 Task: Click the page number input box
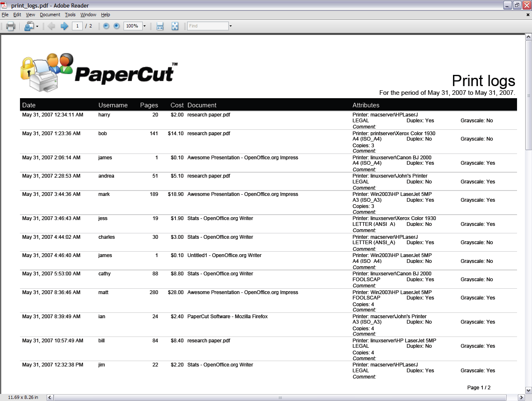click(77, 26)
